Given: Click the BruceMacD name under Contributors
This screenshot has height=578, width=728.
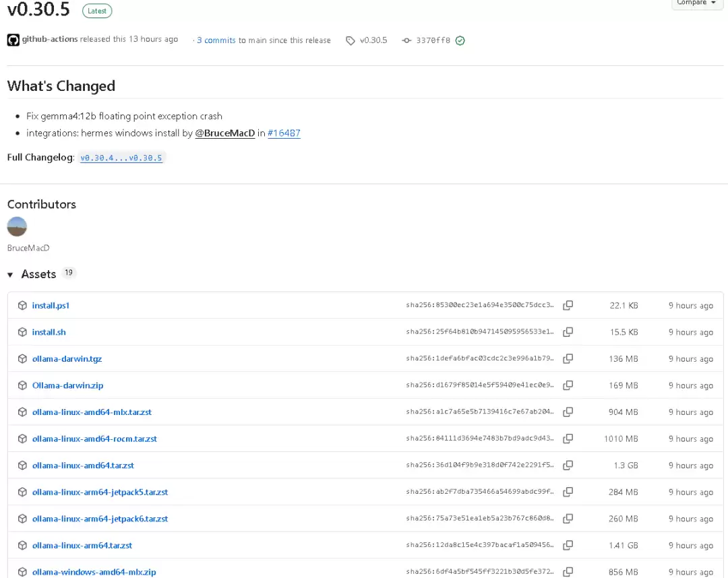Looking at the screenshot, I should [x=28, y=248].
